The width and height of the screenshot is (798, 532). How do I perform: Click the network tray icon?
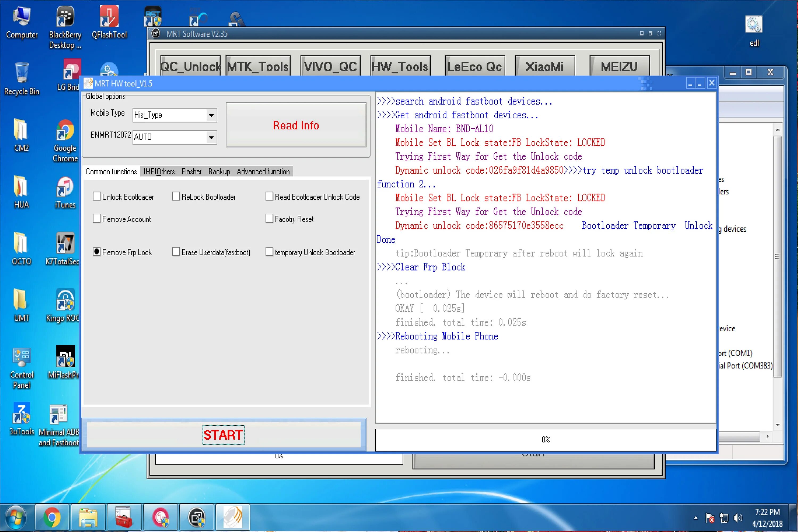724,518
